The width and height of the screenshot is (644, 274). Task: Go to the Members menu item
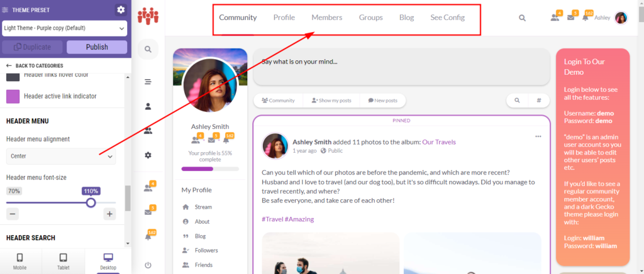coord(327,18)
